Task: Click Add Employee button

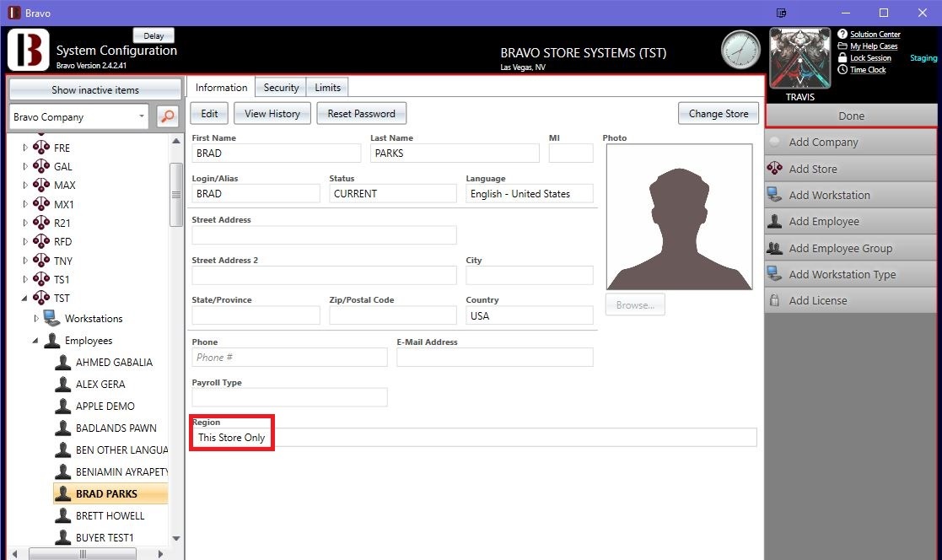Action: tap(851, 221)
